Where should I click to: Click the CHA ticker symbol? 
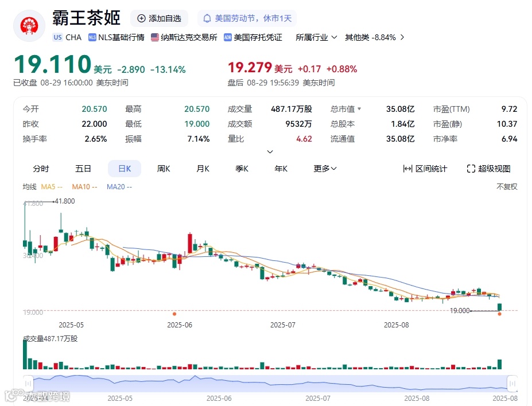coord(73,37)
